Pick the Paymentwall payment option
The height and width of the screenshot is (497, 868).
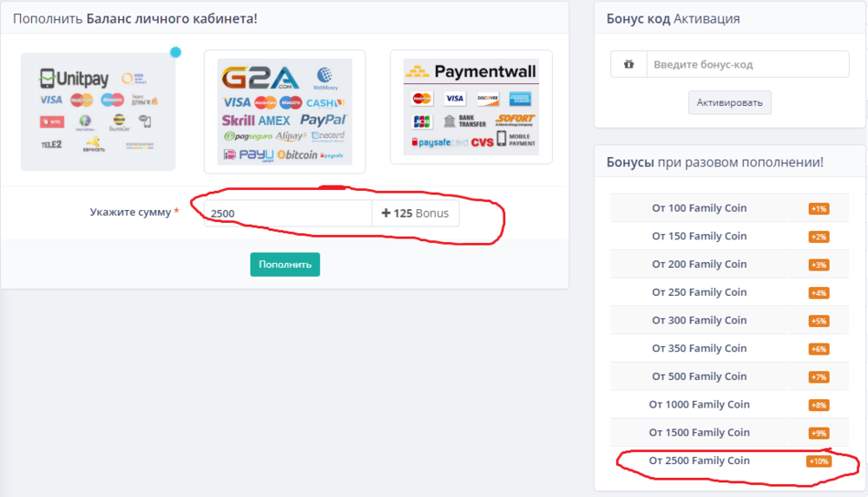tap(471, 107)
